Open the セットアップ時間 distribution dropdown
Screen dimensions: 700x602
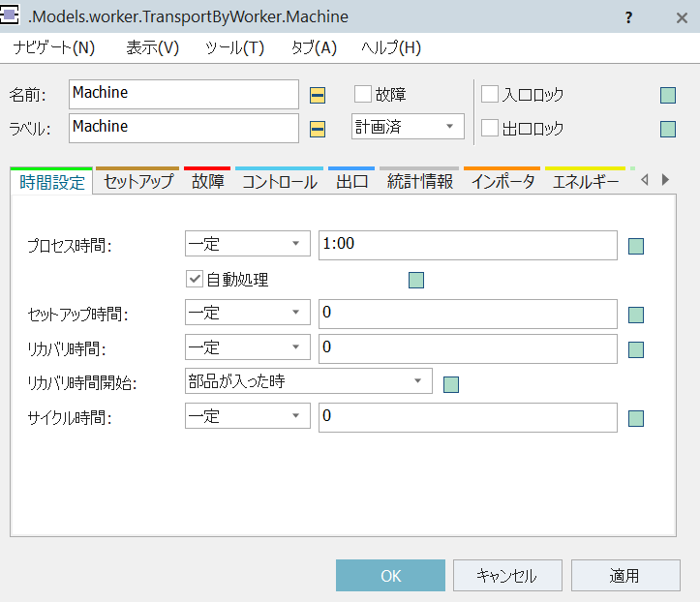pyautogui.click(x=247, y=312)
